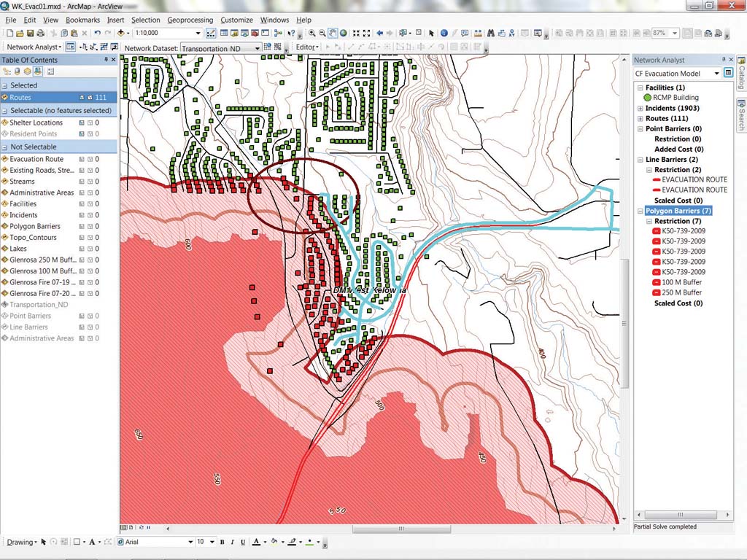Viewport: 747px width, 560px height.
Task: Zoom to full extent globe
Action: (343, 34)
